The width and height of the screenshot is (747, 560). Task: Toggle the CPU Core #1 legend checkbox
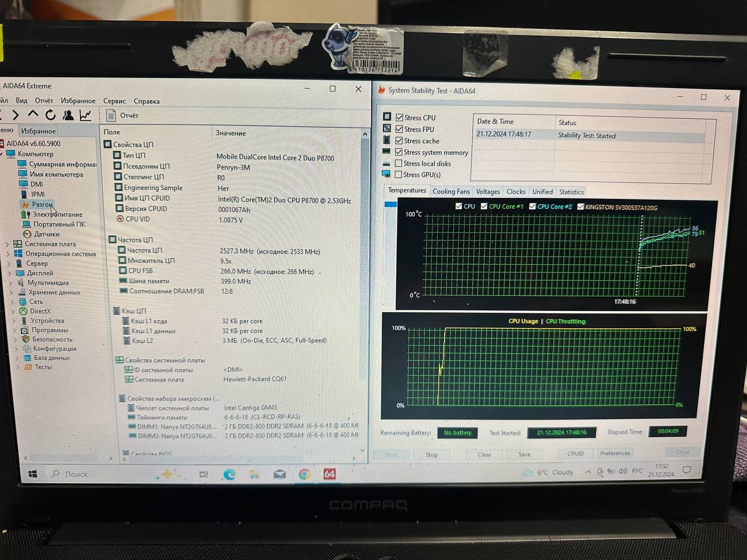click(484, 206)
